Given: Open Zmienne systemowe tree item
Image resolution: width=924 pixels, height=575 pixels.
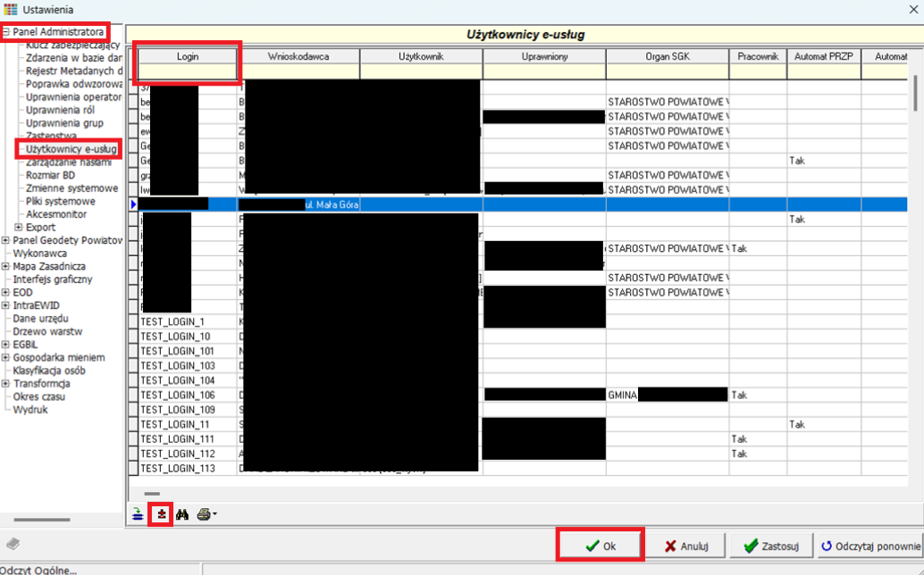Looking at the screenshot, I should point(71,188).
